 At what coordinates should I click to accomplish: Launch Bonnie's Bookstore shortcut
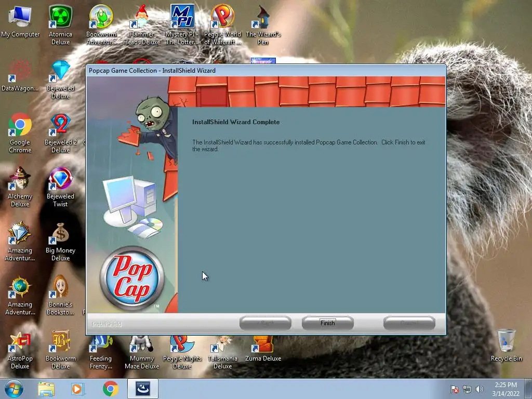click(x=60, y=295)
